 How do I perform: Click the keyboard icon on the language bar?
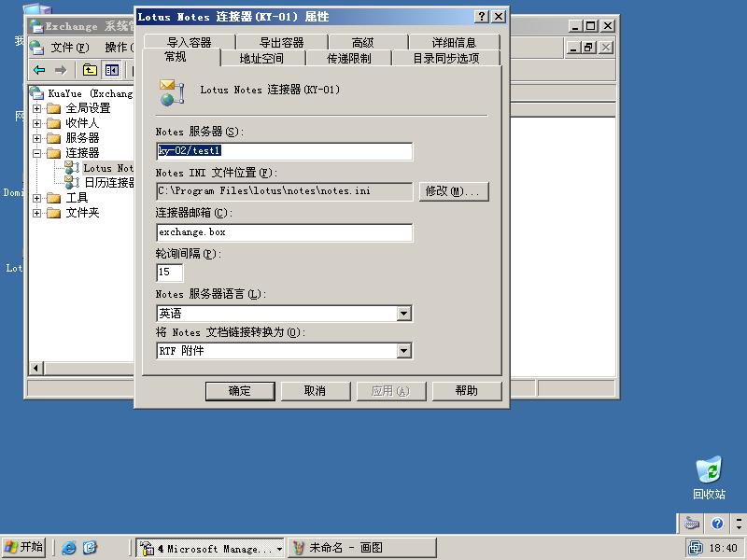(x=692, y=524)
